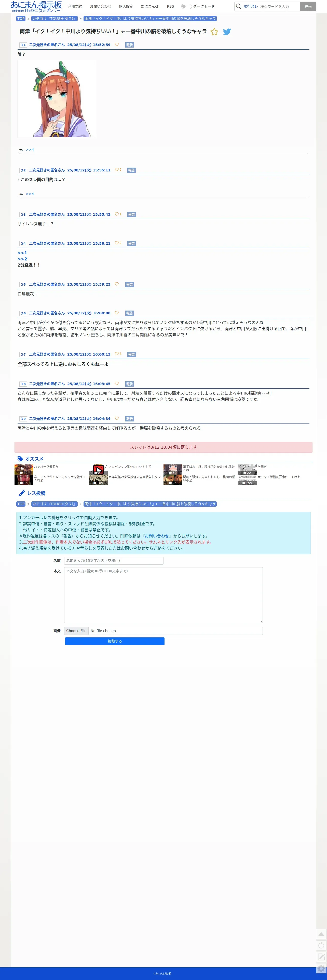Follow the >>2 anchor inside post 4
Viewport: 327px width, 980px height.
(22, 259)
